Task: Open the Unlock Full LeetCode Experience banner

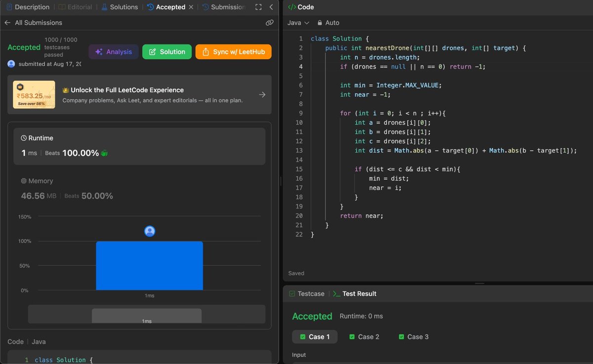Action: pyautogui.click(x=139, y=95)
